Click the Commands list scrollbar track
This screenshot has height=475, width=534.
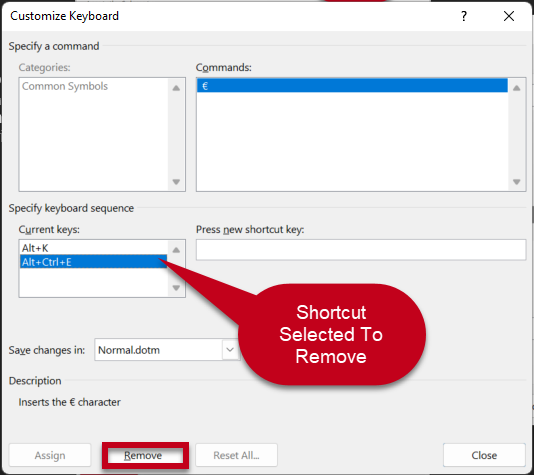[x=517, y=135]
